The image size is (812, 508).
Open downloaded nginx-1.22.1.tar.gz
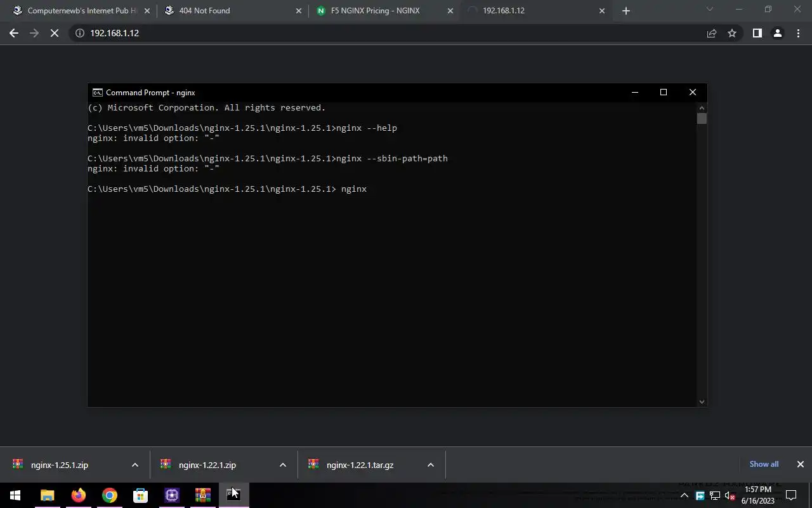(360, 465)
